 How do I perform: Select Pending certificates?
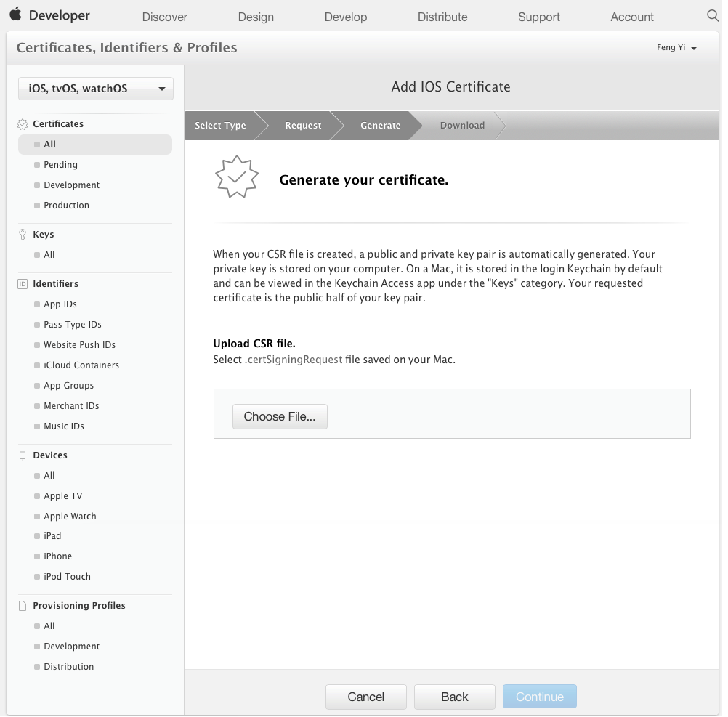click(x=60, y=165)
